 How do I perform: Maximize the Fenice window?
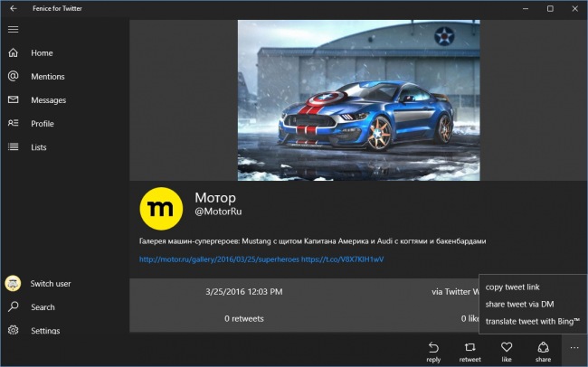pos(550,8)
